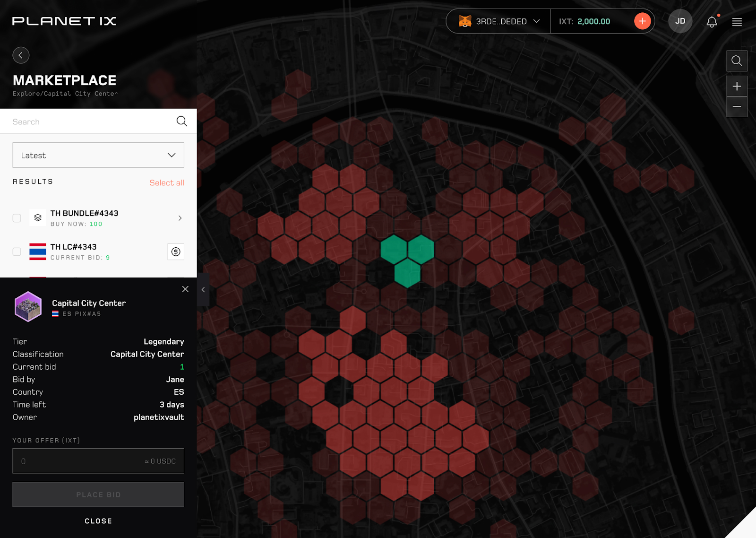Click the bidder name Jane
756x538 pixels.
click(x=175, y=379)
